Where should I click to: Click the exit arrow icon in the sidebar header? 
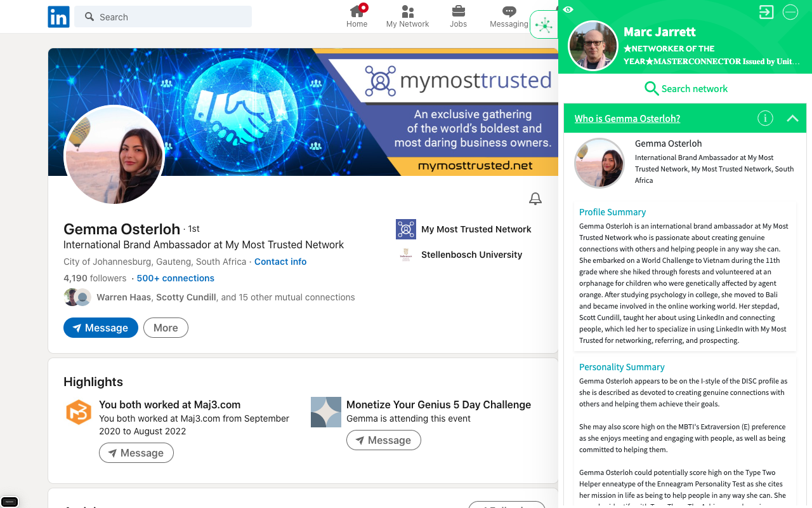[766, 12]
